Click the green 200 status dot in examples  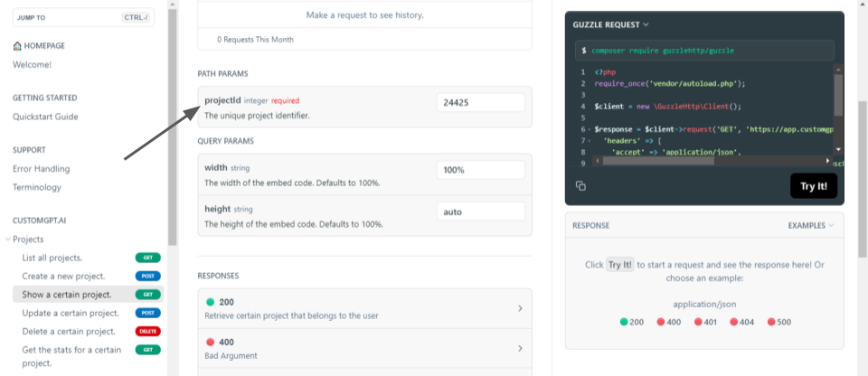point(624,322)
